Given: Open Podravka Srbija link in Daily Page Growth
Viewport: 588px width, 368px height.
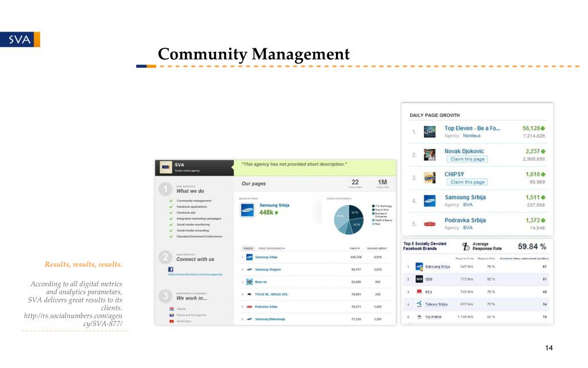Looking at the screenshot, I should [465, 220].
